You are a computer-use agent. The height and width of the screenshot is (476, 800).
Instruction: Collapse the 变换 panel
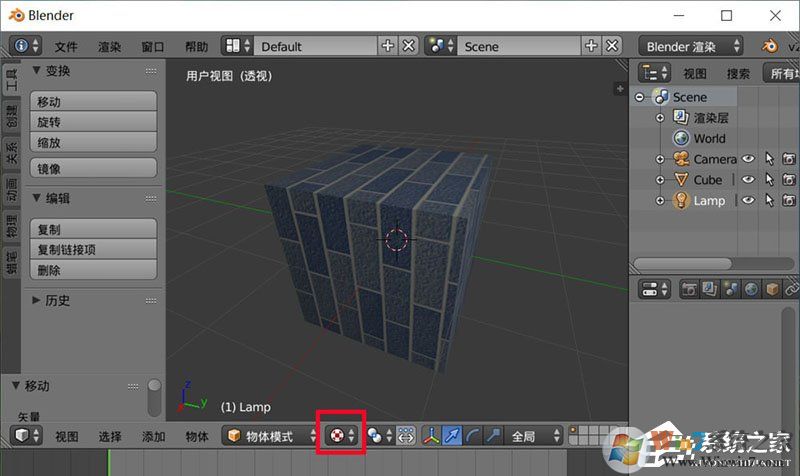click(36, 70)
